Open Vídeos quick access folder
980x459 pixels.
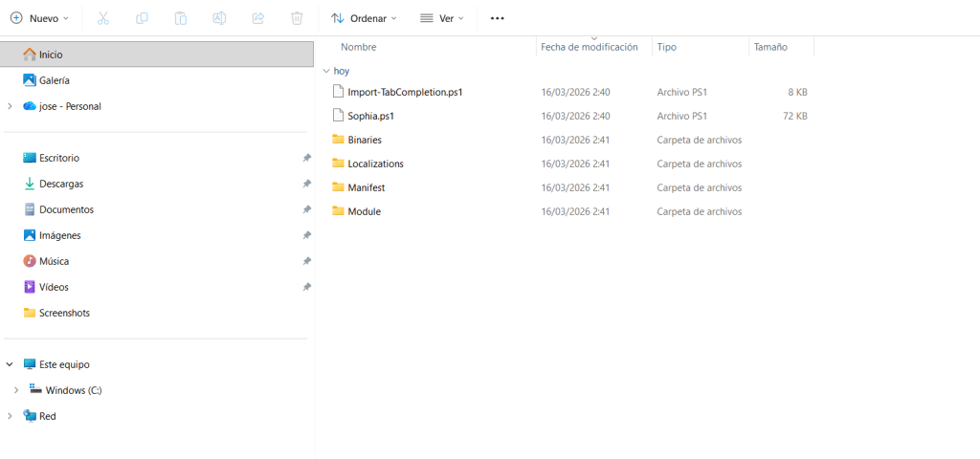point(54,287)
